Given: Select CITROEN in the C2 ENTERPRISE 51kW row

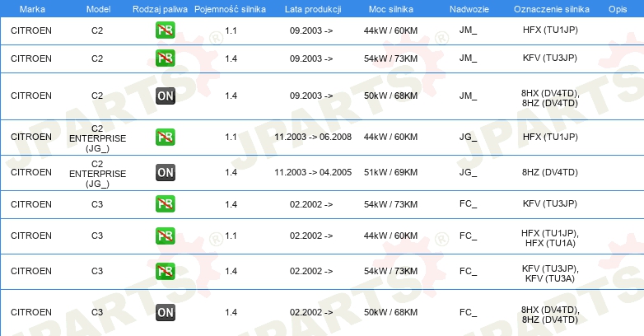Looking at the screenshot, I should pos(31,172).
